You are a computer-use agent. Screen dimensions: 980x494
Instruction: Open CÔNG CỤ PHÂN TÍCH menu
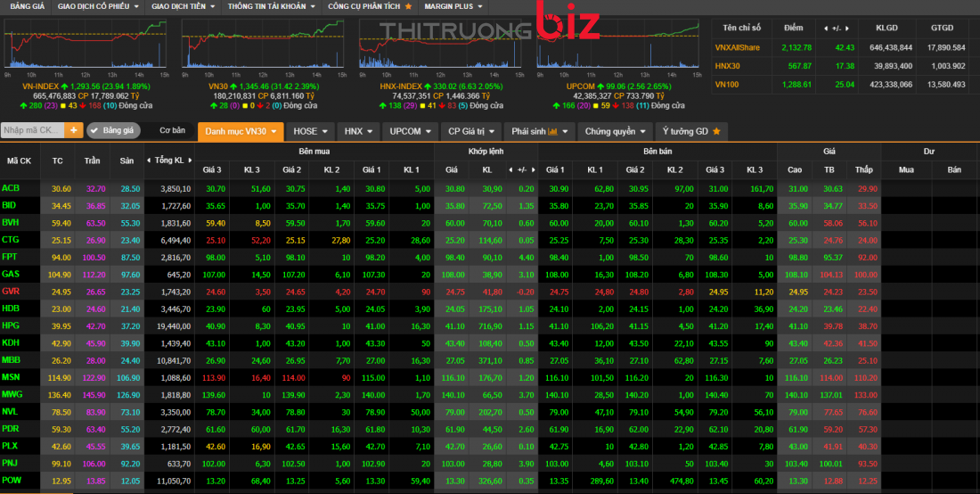370,6
